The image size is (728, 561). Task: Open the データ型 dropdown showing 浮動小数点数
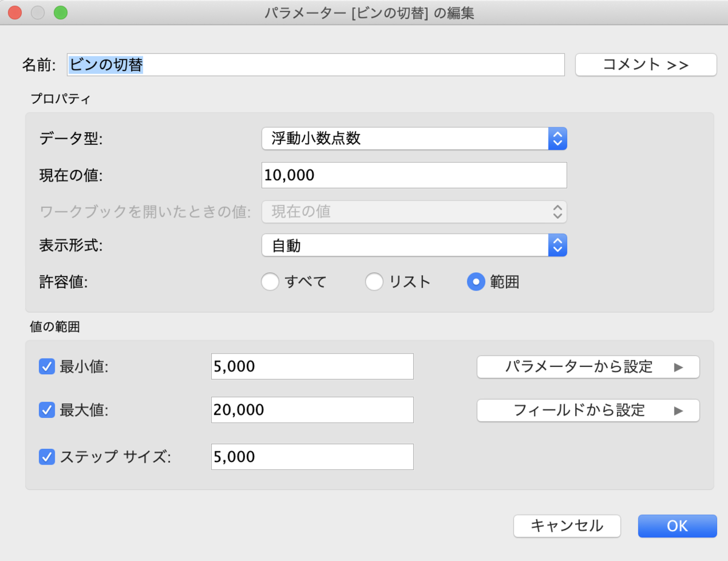[x=414, y=139]
